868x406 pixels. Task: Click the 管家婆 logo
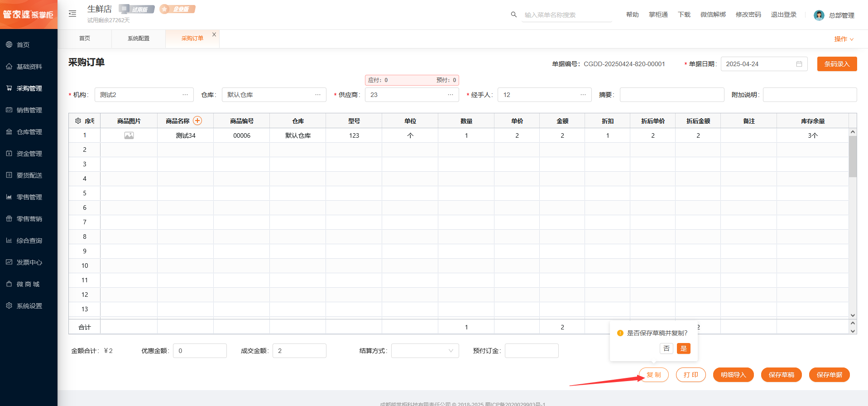point(29,14)
